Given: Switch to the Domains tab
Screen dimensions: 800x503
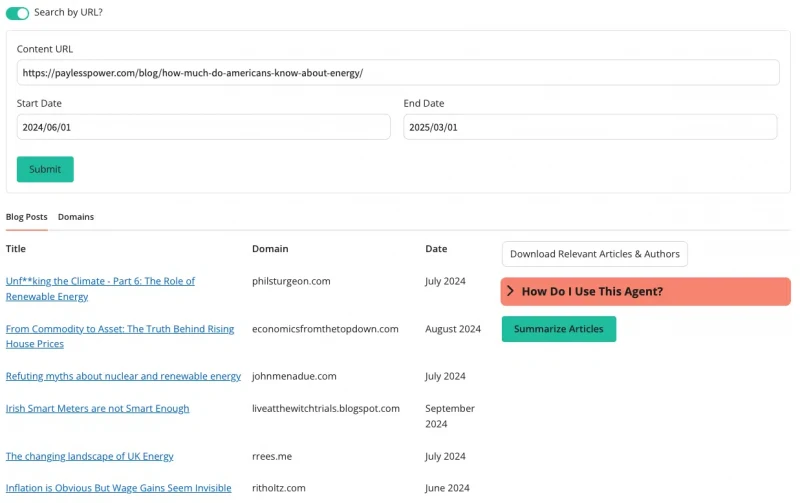Looking at the screenshot, I should tap(76, 217).
